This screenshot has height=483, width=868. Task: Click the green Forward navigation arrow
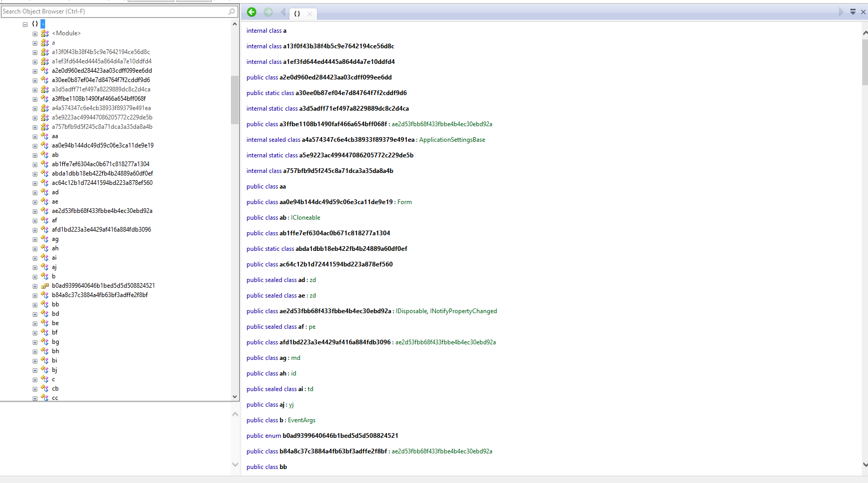pyautogui.click(x=268, y=12)
